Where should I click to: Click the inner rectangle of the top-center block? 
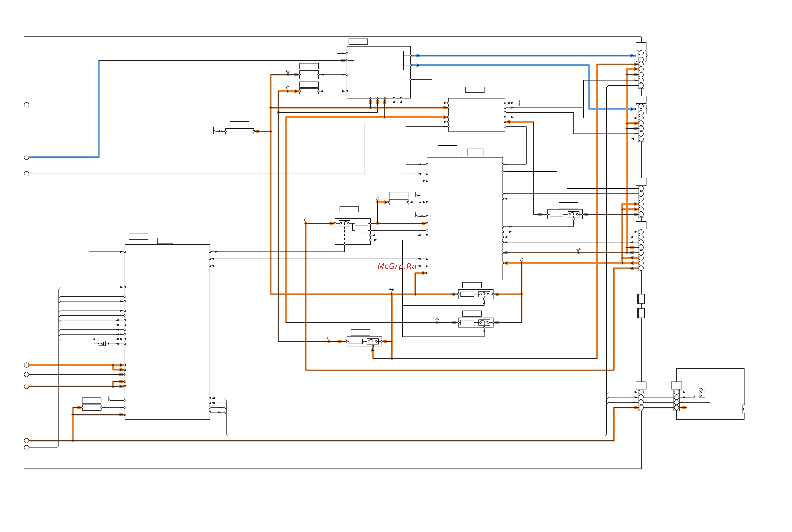tap(378, 60)
